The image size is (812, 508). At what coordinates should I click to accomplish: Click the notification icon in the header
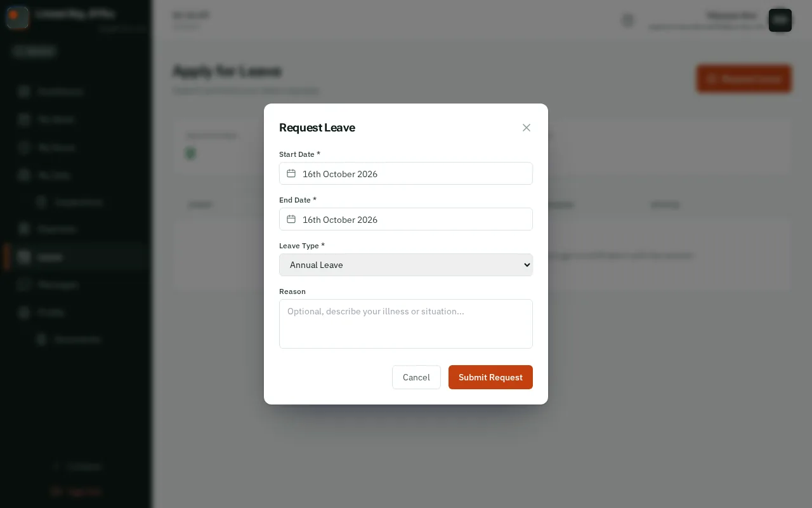point(628,20)
